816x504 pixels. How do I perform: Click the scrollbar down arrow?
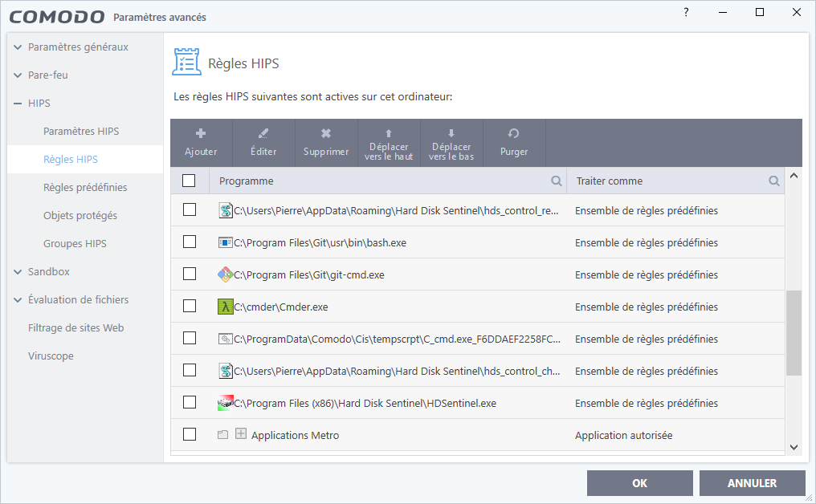(x=794, y=447)
